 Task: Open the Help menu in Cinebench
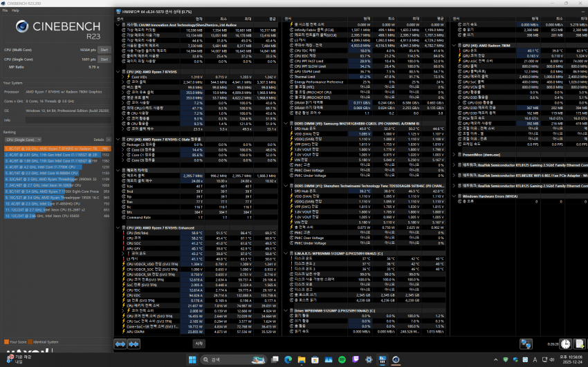pos(15,10)
